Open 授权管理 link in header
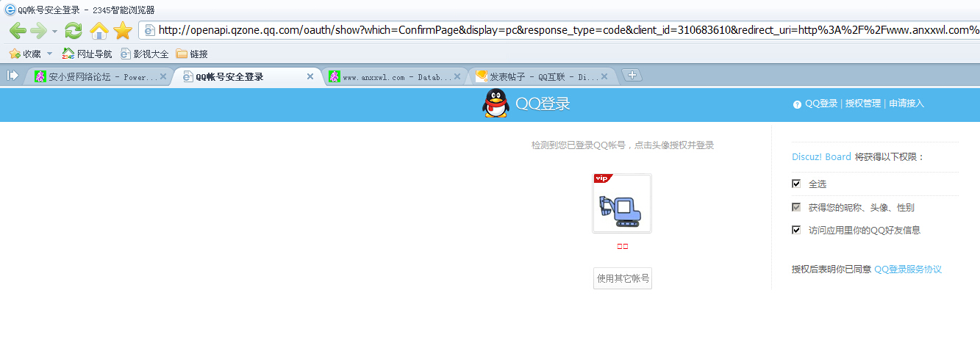The image size is (980, 351). (x=863, y=104)
